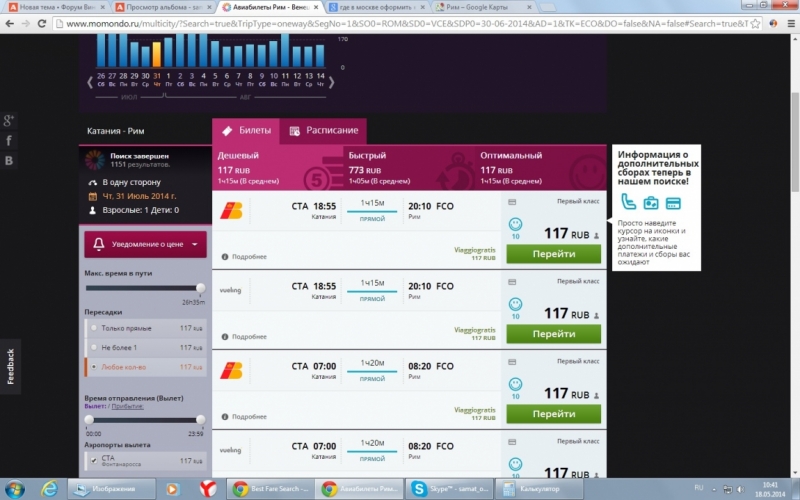Viewport: 800px width, 500px height.
Task: Open Skype from the taskbar
Action: click(x=449, y=489)
